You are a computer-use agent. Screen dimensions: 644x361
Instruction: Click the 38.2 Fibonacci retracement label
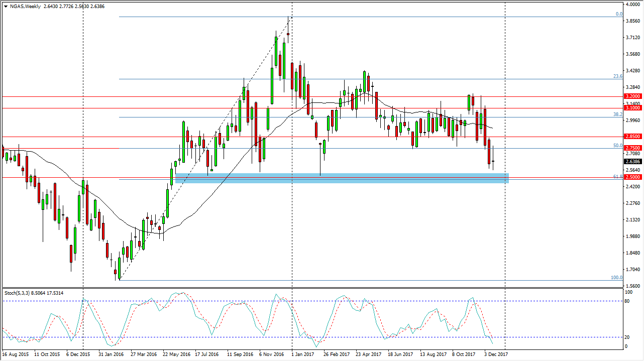(618, 114)
